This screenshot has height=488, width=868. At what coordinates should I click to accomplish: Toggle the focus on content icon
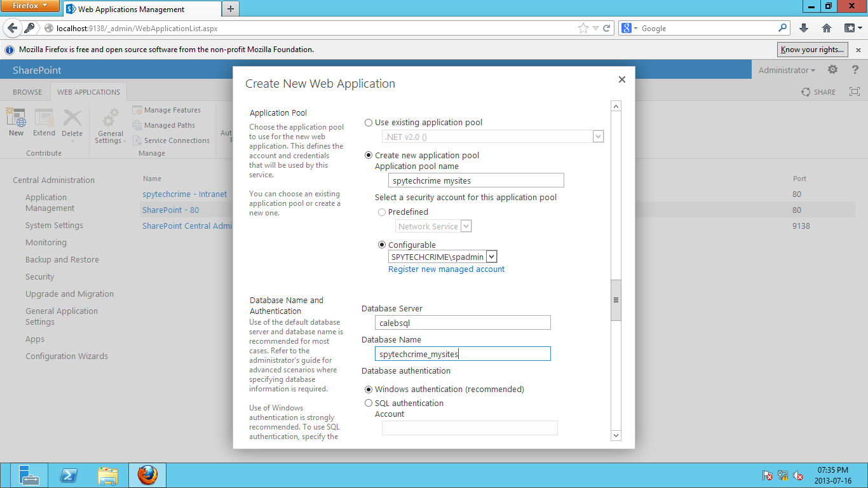tap(854, 91)
